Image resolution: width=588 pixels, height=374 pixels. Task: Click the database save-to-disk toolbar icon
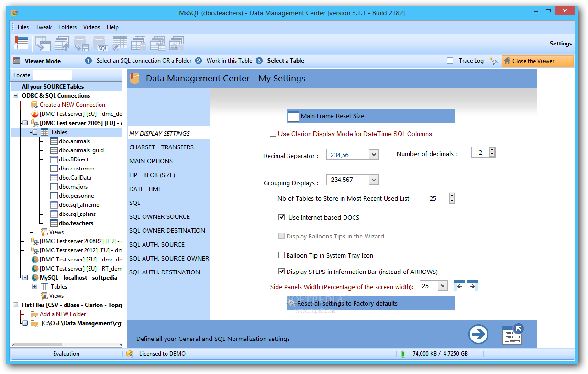81,43
